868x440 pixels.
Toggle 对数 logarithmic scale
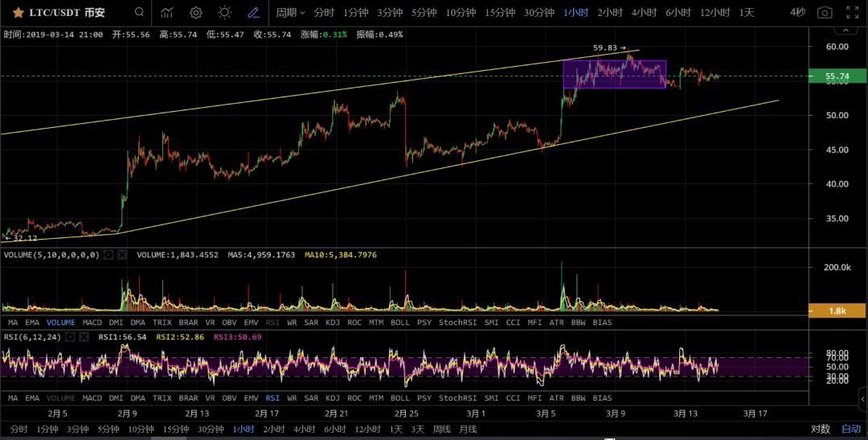(x=821, y=429)
